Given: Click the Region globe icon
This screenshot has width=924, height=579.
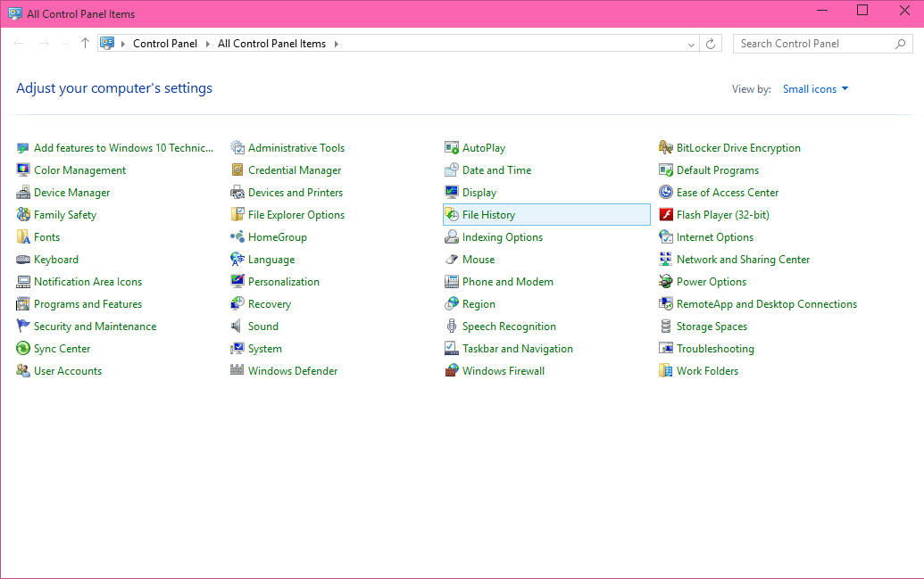Looking at the screenshot, I should click(452, 304).
